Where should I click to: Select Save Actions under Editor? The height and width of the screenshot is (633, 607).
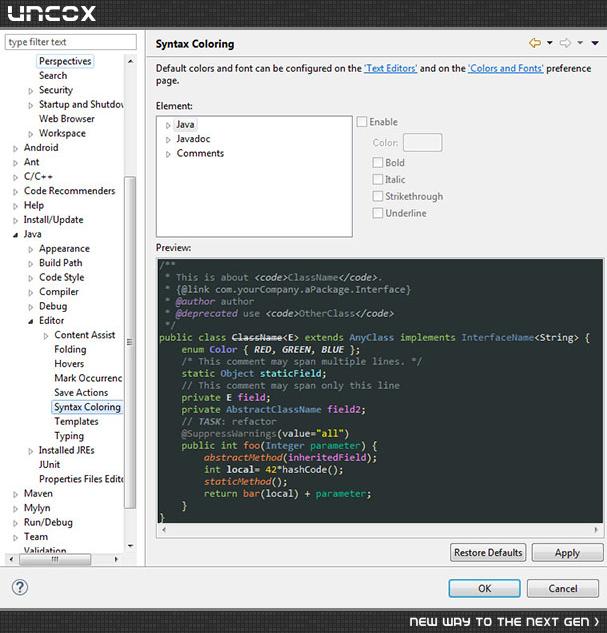[81, 392]
